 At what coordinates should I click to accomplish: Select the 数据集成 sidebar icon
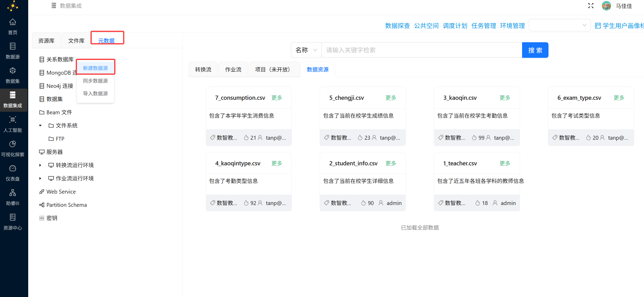tap(12, 95)
